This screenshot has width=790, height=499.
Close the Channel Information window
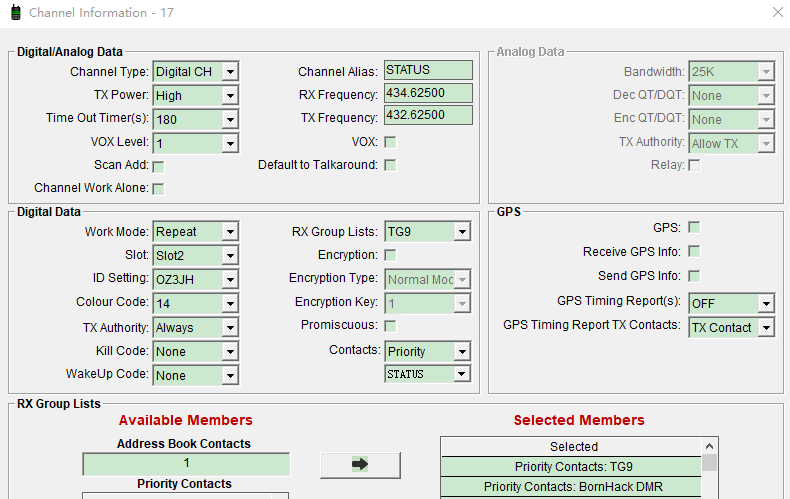click(777, 13)
